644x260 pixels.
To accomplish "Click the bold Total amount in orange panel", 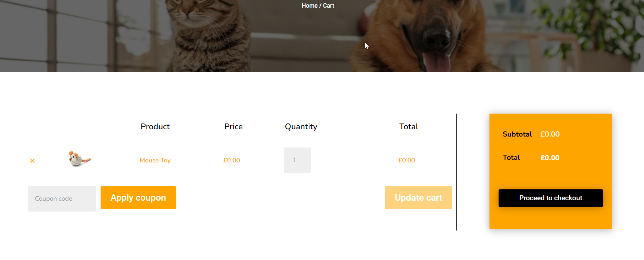I will (x=550, y=158).
